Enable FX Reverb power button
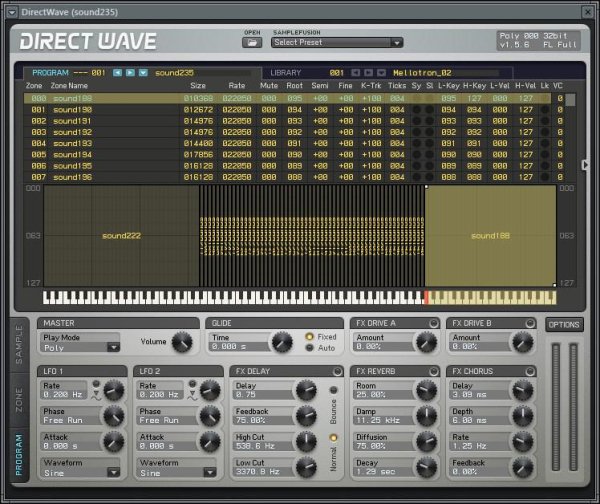Screen dimensions: 600x504 pos(433,372)
